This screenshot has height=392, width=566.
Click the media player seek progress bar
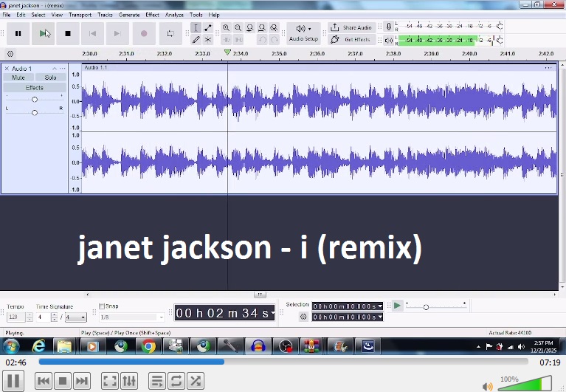tap(283, 362)
